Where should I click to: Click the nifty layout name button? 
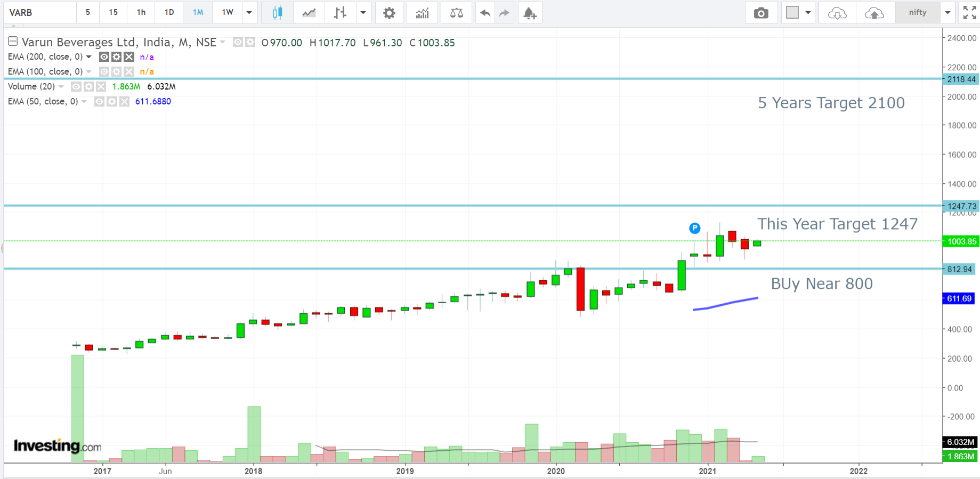[918, 13]
